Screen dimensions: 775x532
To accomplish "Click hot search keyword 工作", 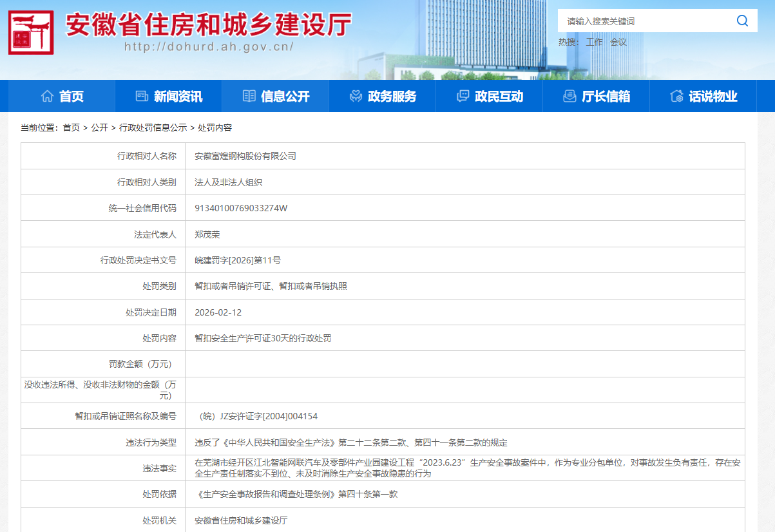I will pos(594,43).
